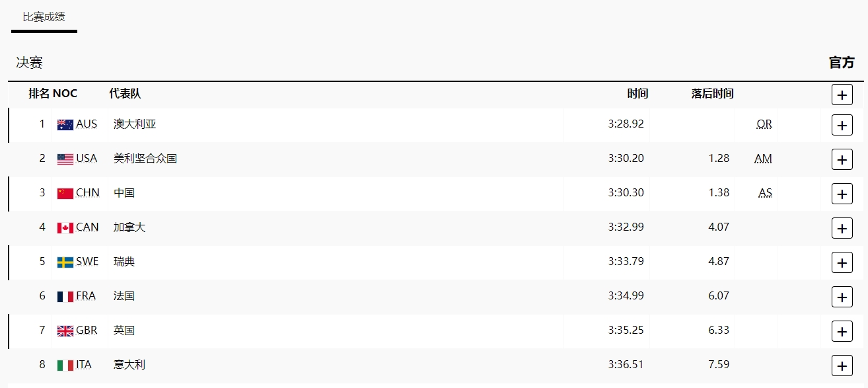Expand France result row
This screenshot has width=868, height=388.
coord(842,297)
